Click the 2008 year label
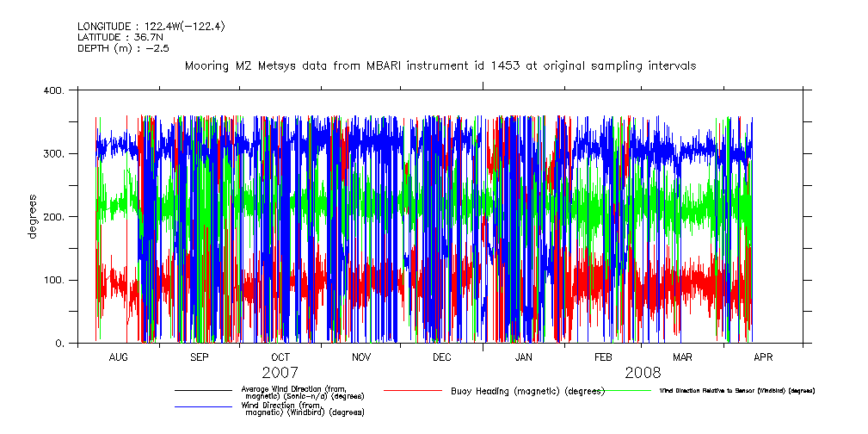The image size is (868, 434). pos(643,373)
